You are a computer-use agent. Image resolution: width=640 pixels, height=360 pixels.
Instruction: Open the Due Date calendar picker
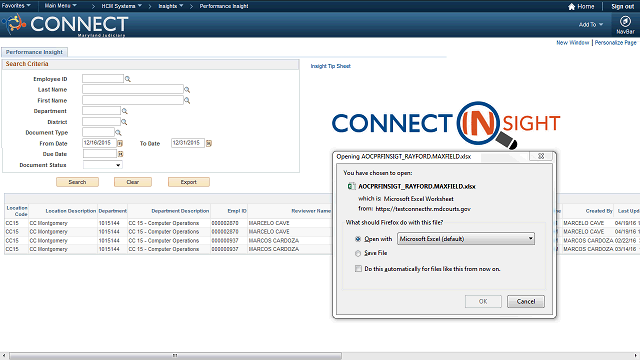[120, 154]
